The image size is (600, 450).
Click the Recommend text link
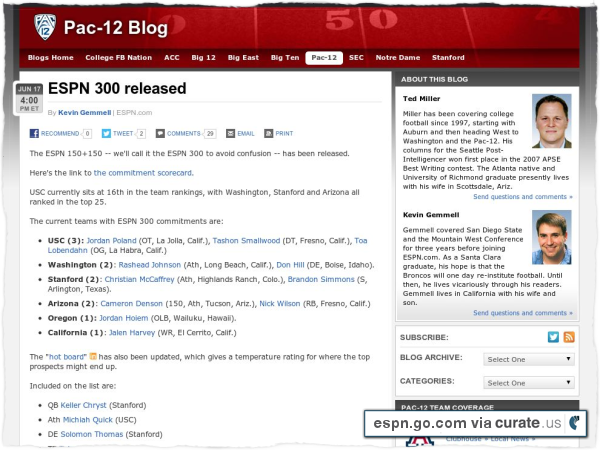tap(60, 133)
